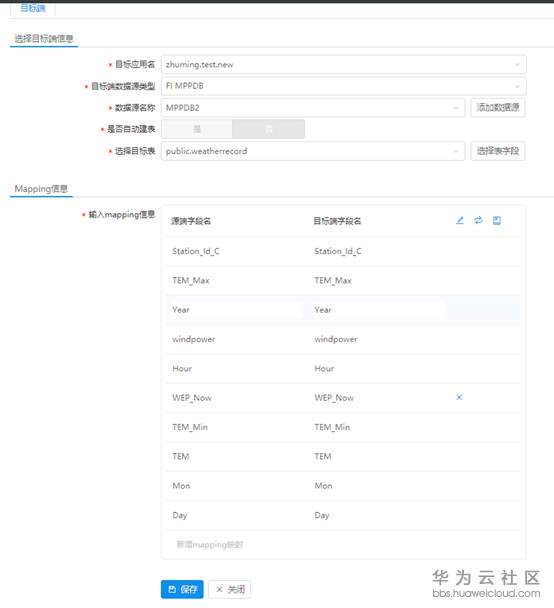This screenshot has width=554, height=608.
Task: Click target field TEM_Max
Action: 333,280
